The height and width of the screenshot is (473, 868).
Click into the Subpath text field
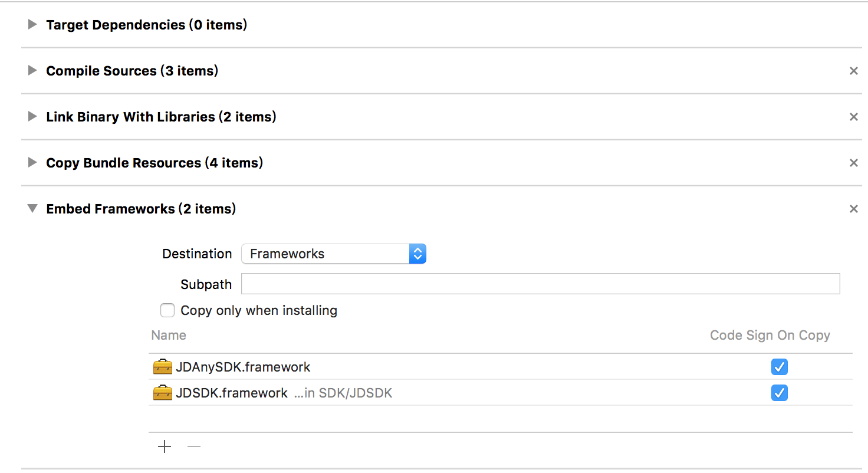click(541, 284)
